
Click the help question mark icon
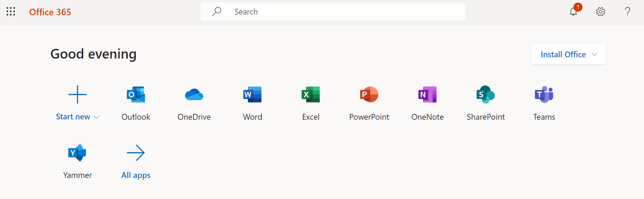[627, 12]
